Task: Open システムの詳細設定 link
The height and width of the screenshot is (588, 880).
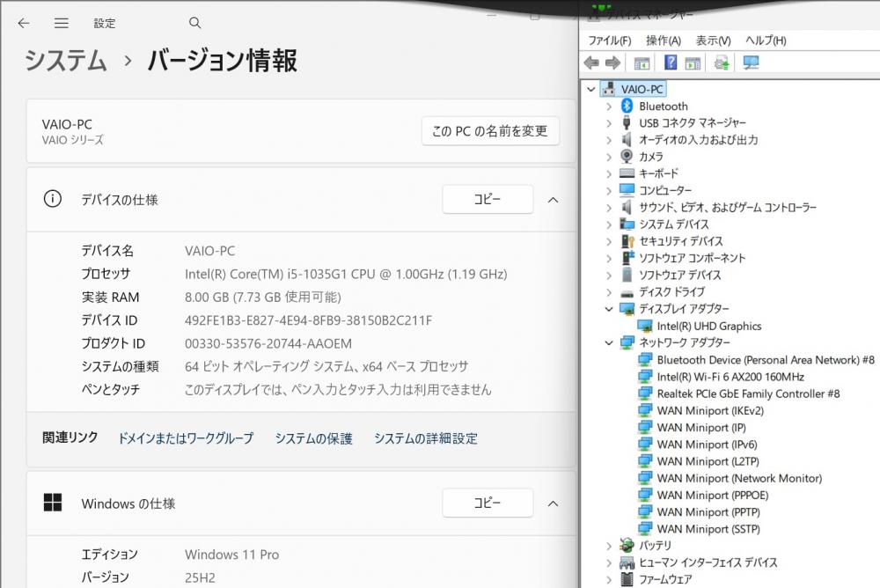Action: tap(426, 438)
